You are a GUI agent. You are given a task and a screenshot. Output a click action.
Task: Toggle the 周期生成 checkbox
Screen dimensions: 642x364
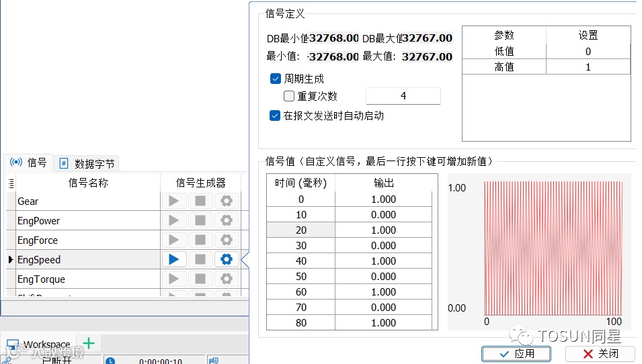coord(276,79)
